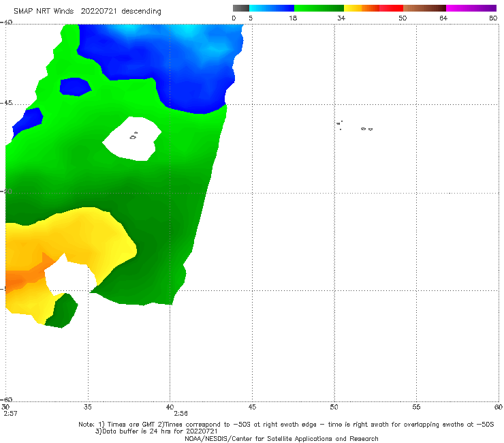The width and height of the screenshot is (504, 443).
Task: Click the 'Data buffer is 24 hrs' note
Action: (x=156, y=431)
